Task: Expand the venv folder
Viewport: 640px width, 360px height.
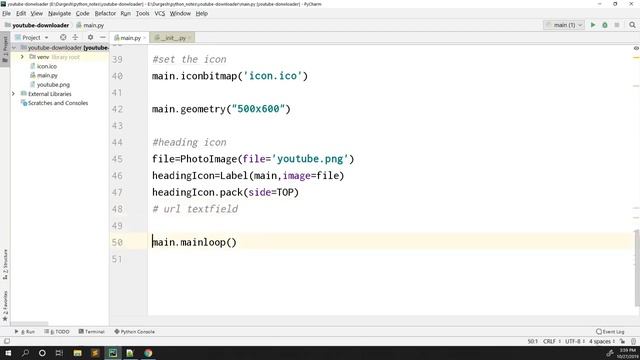Action: click(22, 57)
